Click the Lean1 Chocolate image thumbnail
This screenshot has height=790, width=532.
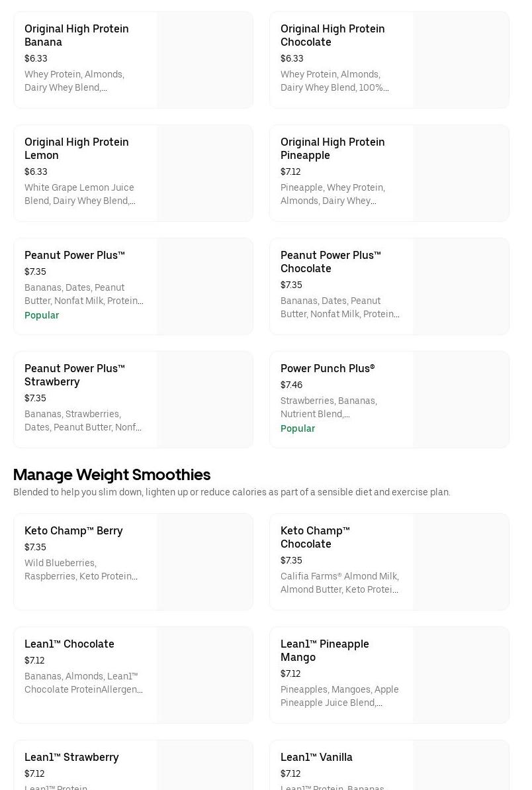pos(204,675)
